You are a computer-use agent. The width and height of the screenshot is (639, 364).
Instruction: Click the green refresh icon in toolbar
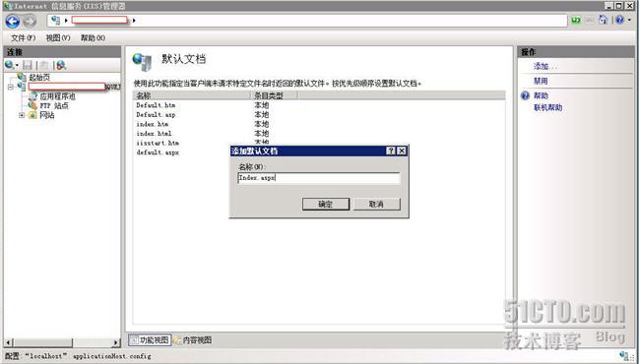575,20
